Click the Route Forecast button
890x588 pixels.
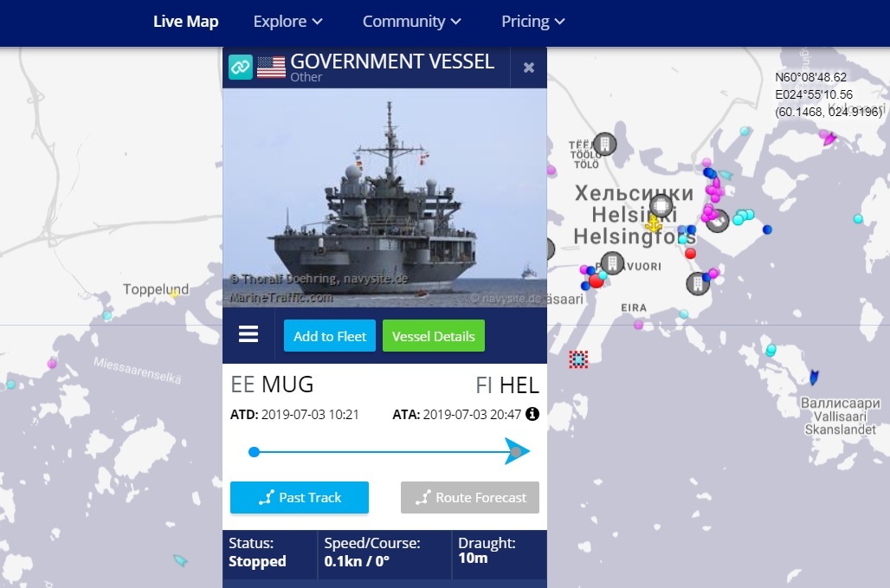pos(470,498)
